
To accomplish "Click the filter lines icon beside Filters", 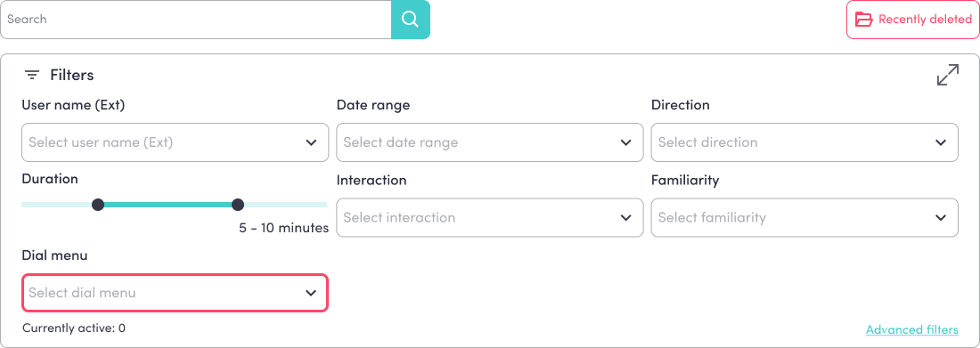I will coord(32,76).
